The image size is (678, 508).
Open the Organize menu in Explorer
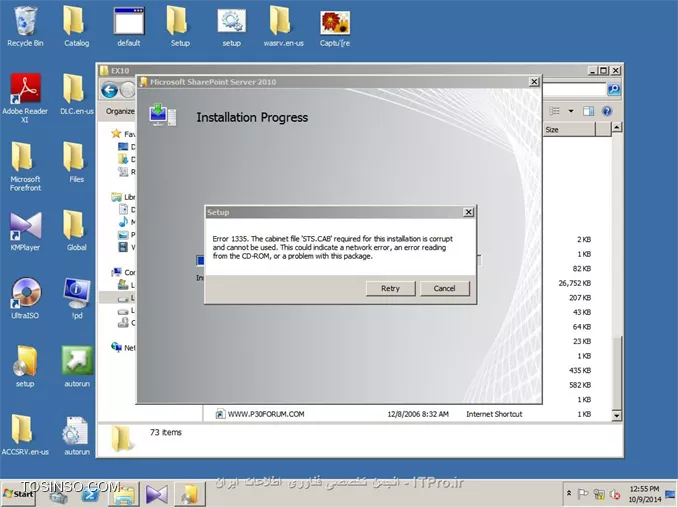pyautogui.click(x=120, y=112)
